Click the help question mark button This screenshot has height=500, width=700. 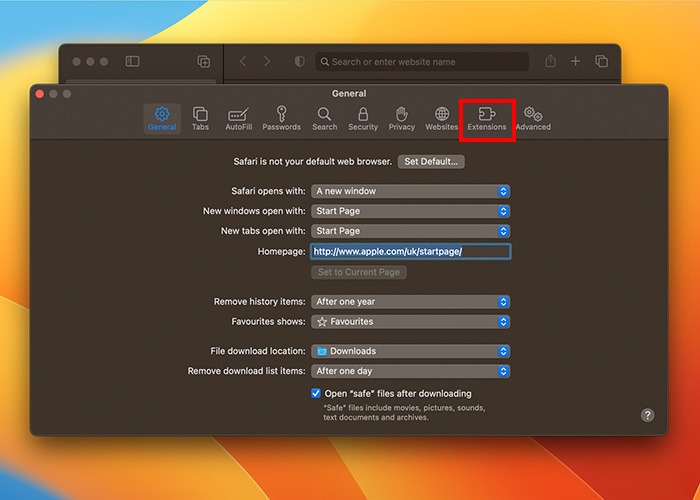click(647, 415)
